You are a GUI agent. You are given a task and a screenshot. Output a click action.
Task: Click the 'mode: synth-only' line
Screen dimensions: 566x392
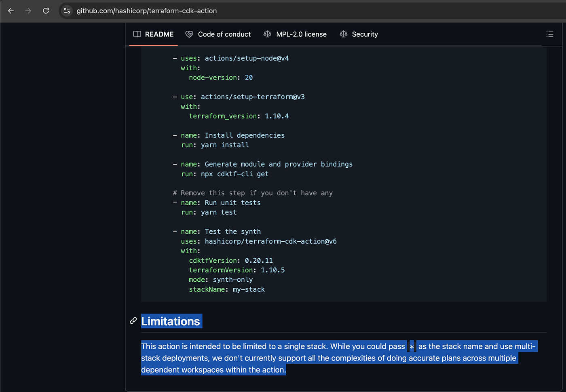(221, 280)
